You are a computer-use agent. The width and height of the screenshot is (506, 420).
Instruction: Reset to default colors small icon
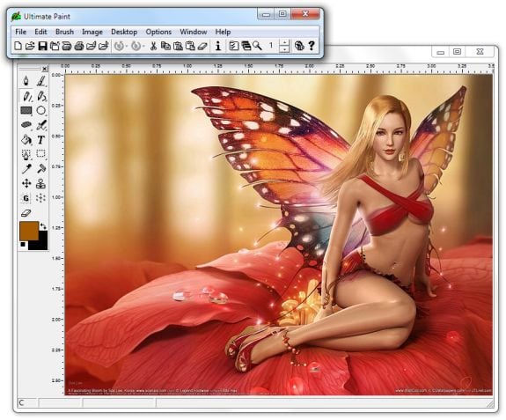click(23, 245)
